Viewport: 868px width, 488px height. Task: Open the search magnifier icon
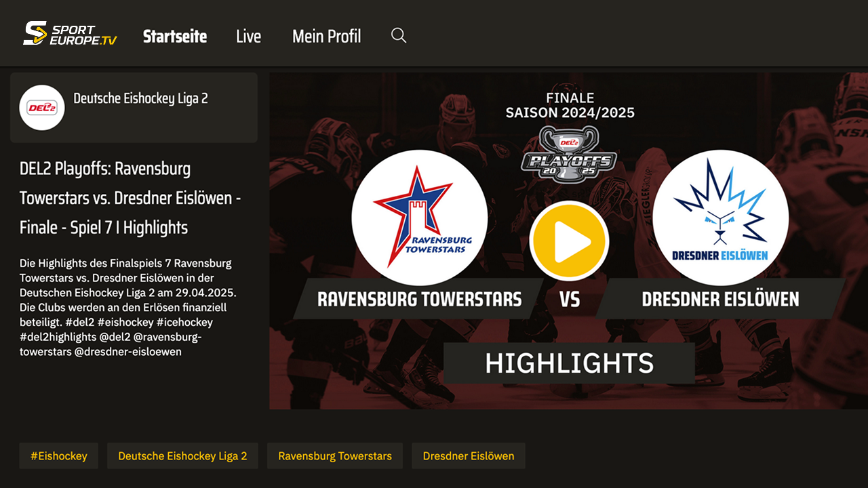click(399, 36)
